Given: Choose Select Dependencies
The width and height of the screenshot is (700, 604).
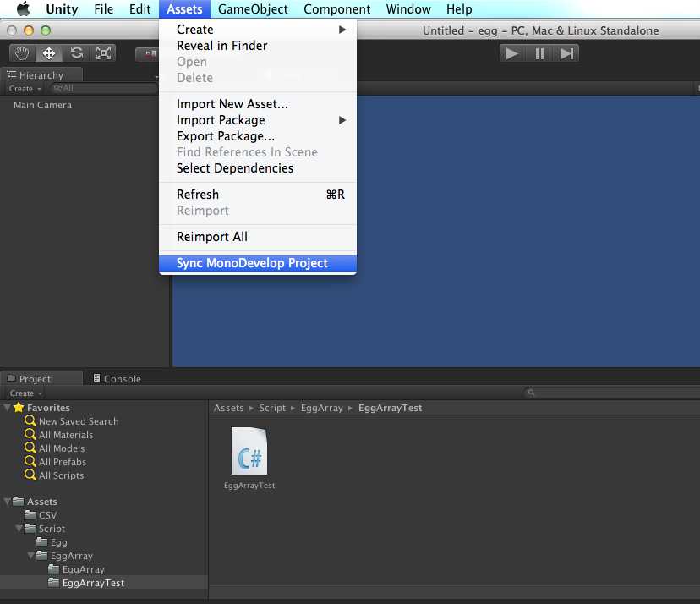Looking at the screenshot, I should coord(258,168).
